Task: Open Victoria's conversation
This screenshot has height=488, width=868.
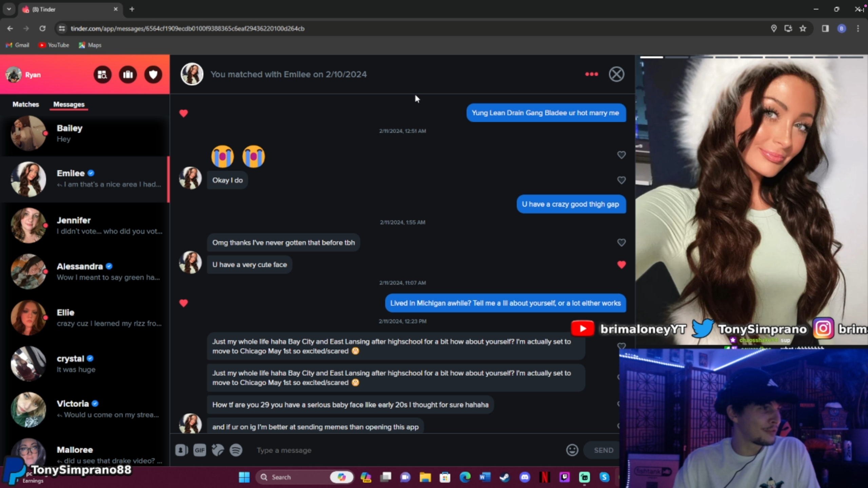Action: click(x=85, y=409)
